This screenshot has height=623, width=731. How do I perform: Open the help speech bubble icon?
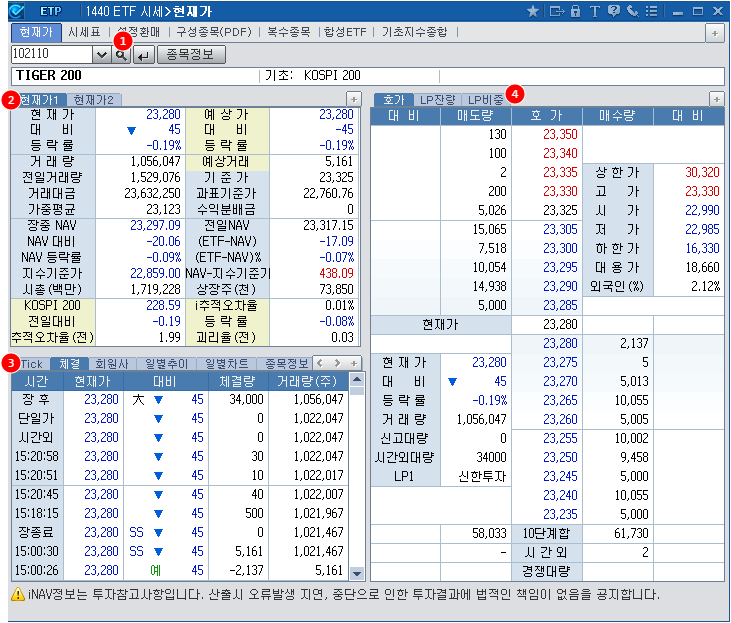point(613,11)
